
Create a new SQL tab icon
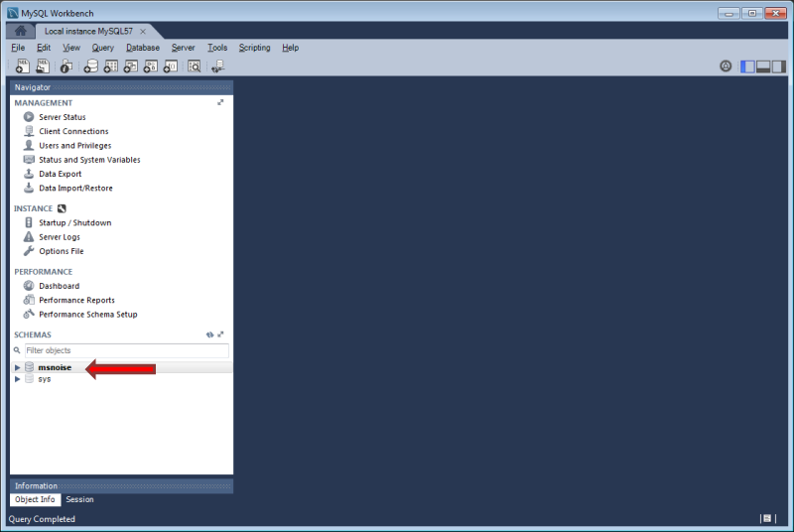tap(22, 66)
